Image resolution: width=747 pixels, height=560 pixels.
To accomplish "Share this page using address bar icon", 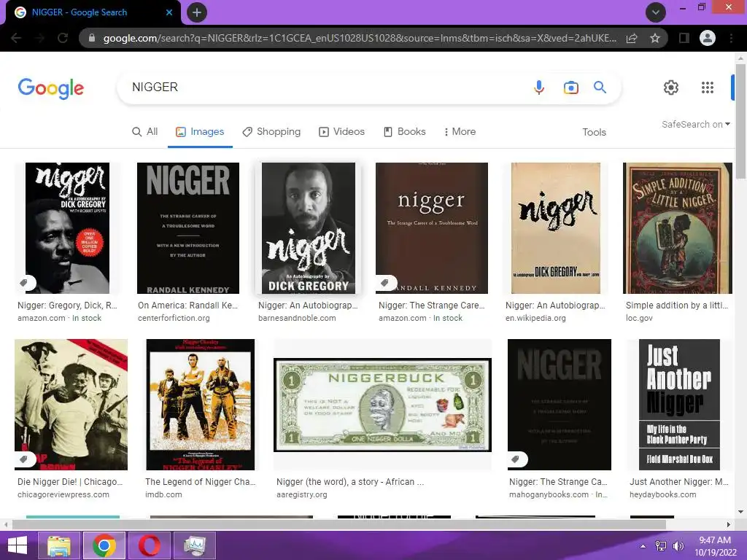I will tap(632, 38).
